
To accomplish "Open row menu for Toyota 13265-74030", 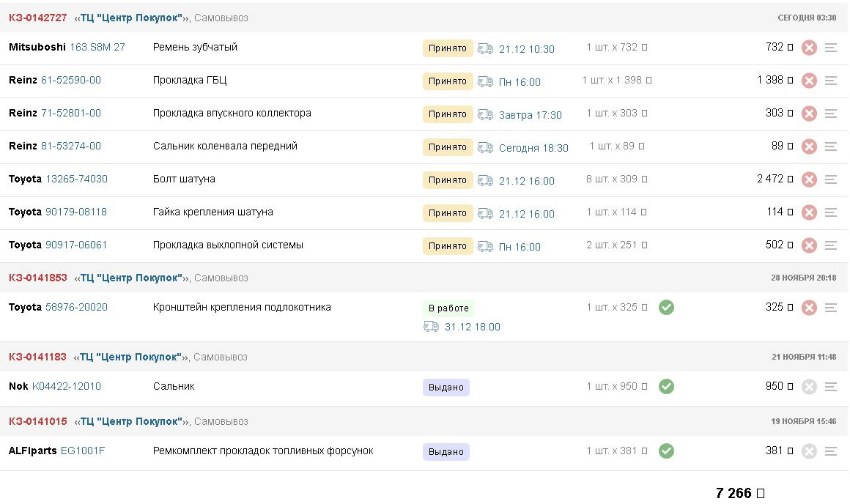I will click(x=830, y=180).
